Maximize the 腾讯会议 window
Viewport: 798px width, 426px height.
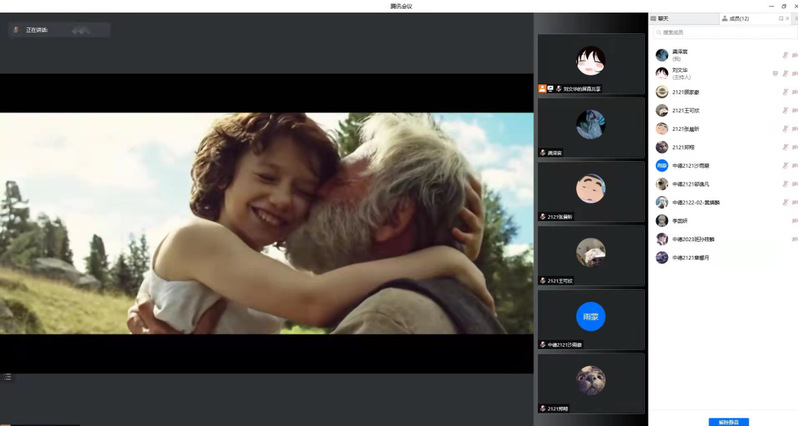[x=782, y=6]
